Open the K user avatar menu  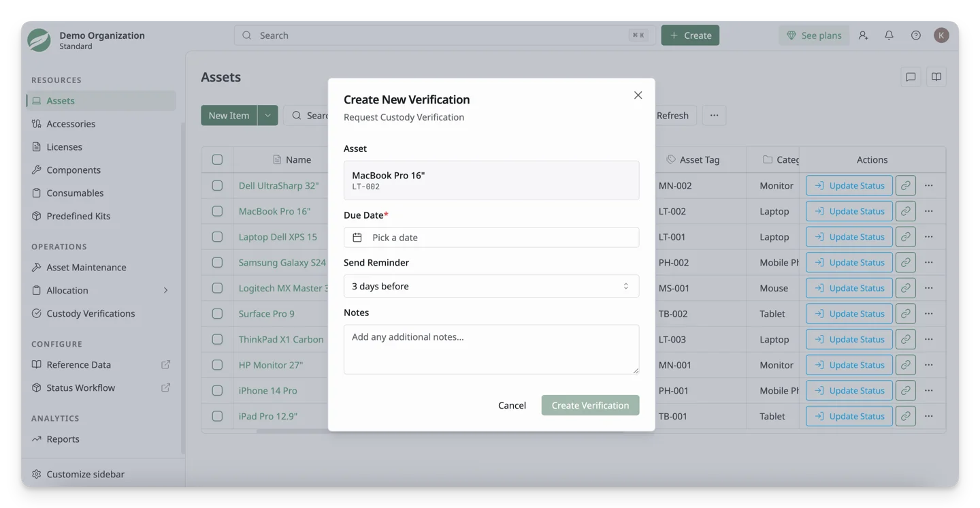(x=941, y=35)
